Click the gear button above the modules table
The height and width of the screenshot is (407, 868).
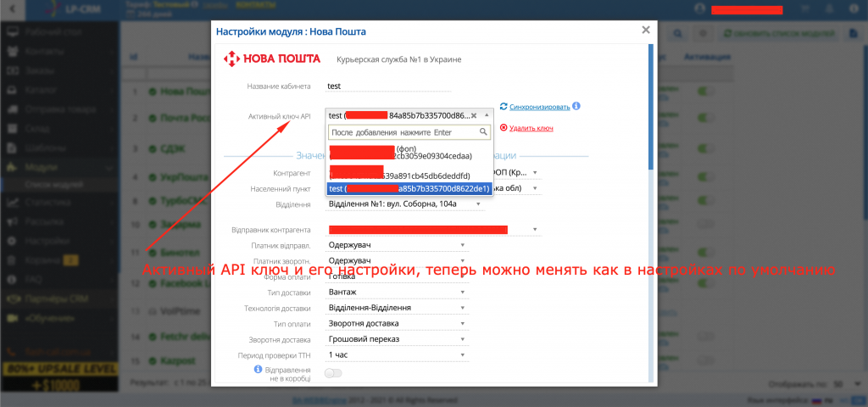[703, 34]
